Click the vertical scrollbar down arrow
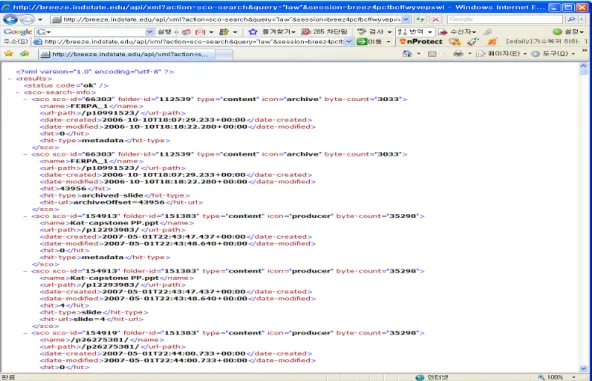The width and height of the screenshot is (592, 381). point(584,368)
